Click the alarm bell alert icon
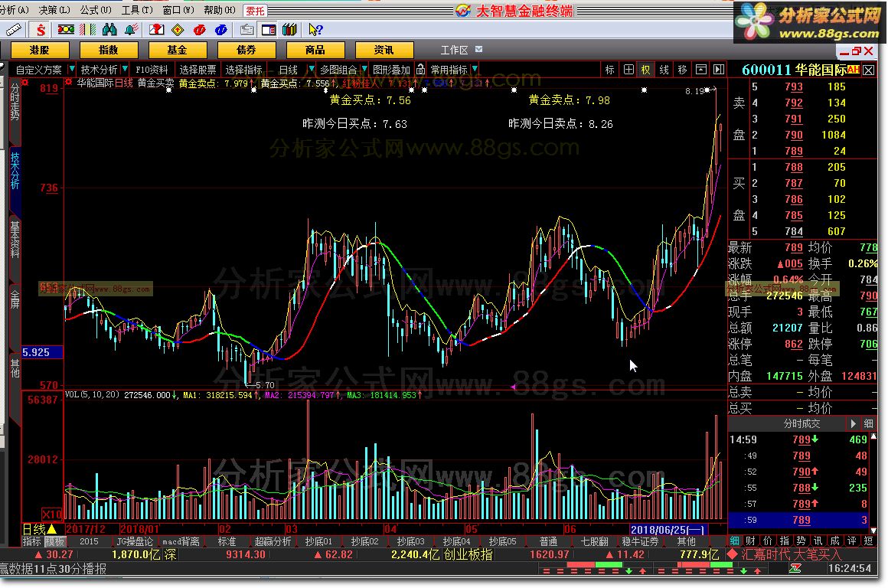 point(131,29)
